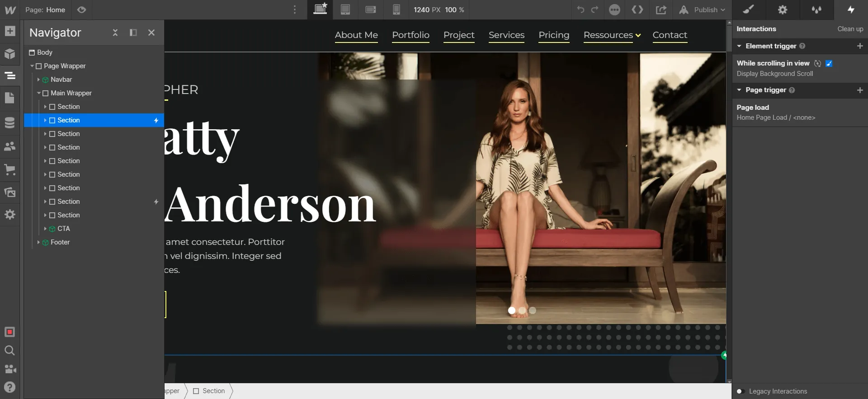Screen dimensions: 868x399
Task: Open the Page load interaction
Action: (x=799, y=112)
